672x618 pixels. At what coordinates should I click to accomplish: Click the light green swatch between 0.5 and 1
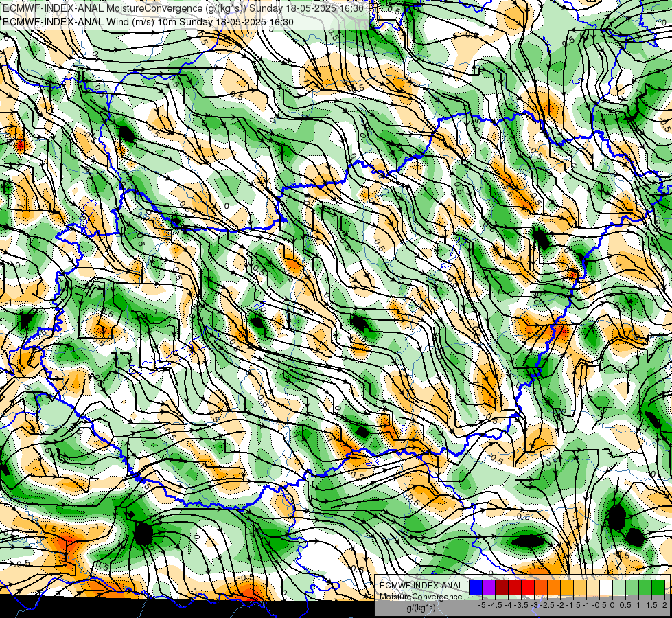click(x=632, y=588)
